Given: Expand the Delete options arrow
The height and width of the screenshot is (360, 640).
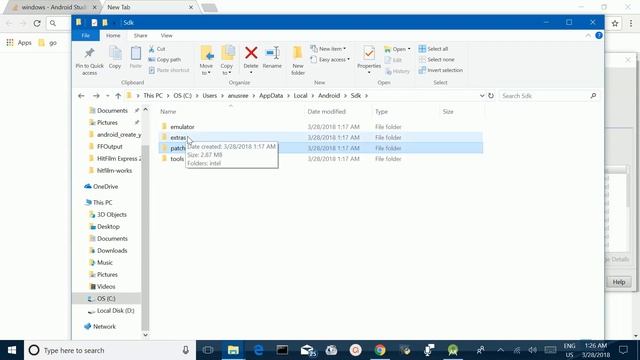Looking at the screenshot, I should pos(251,73).
